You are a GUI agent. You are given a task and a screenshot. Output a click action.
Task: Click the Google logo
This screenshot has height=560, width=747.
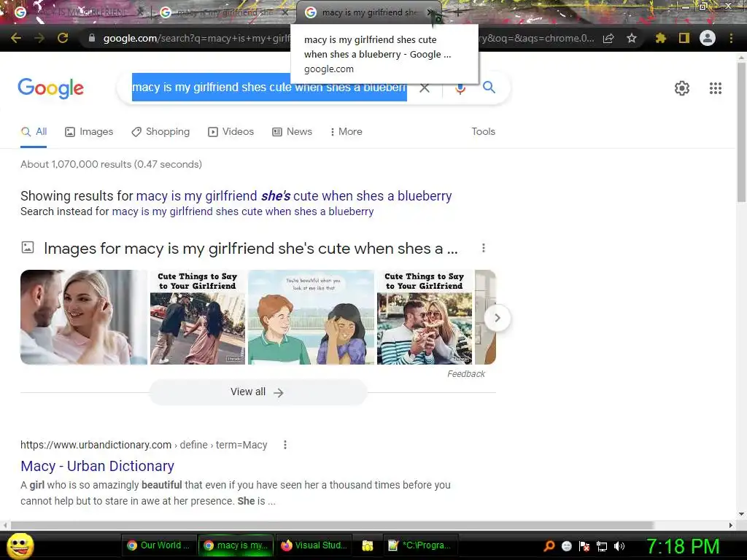pos(50,88)
